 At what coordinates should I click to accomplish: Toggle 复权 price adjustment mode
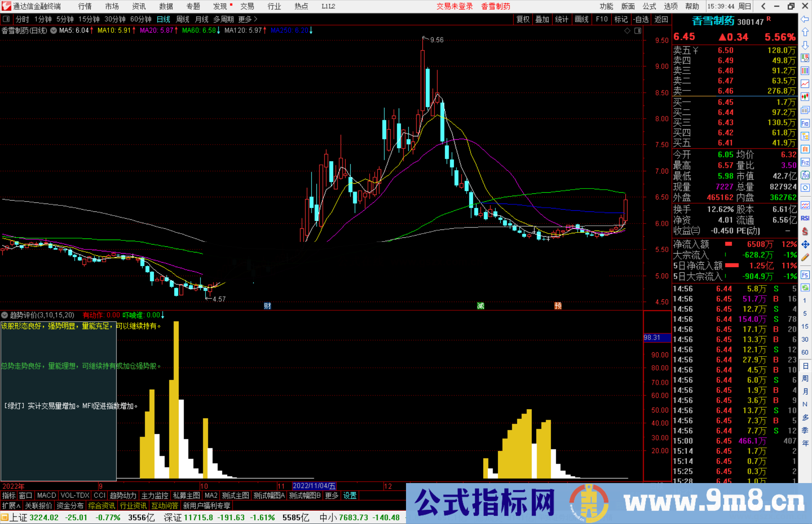(x=523, y=19)
